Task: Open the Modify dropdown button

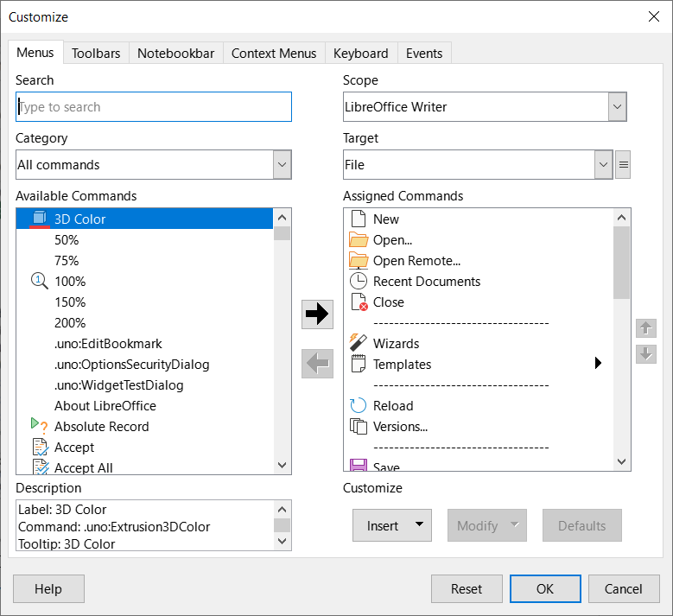Action: 486,525
